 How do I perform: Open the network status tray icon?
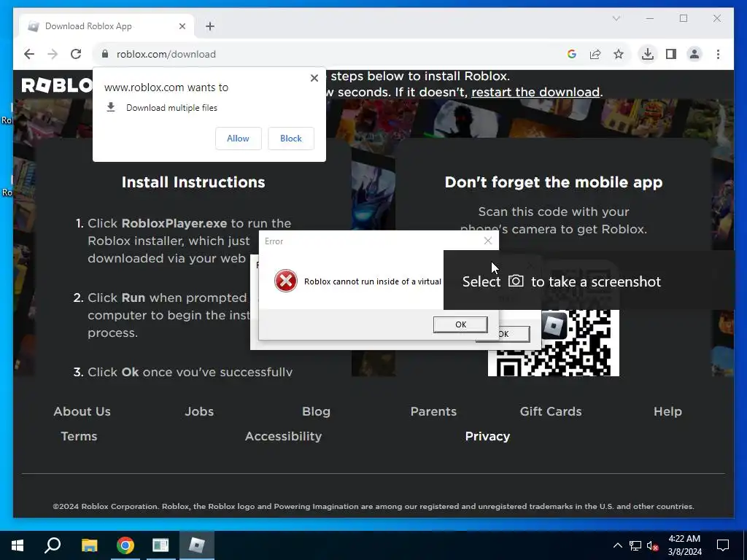[635, 545]
